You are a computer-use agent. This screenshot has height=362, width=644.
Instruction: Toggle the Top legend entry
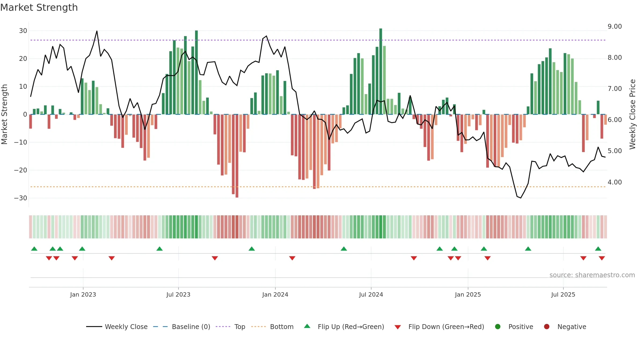click(x=230, y=327)
